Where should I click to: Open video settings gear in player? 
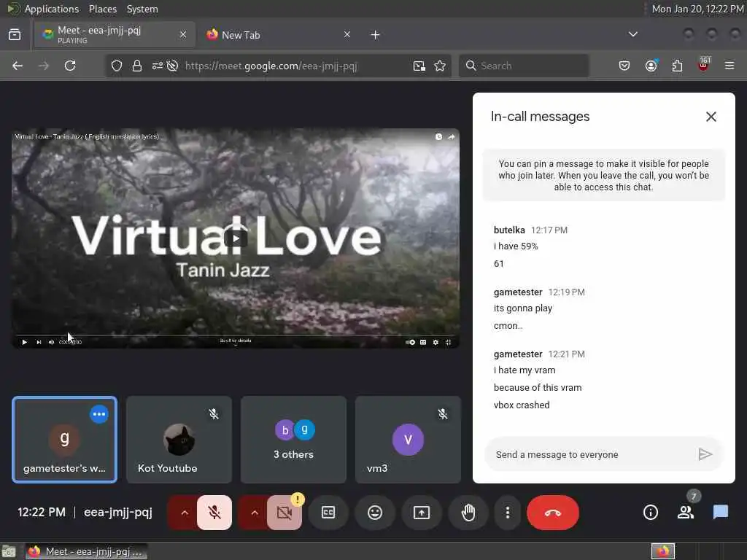click(436, 342)
